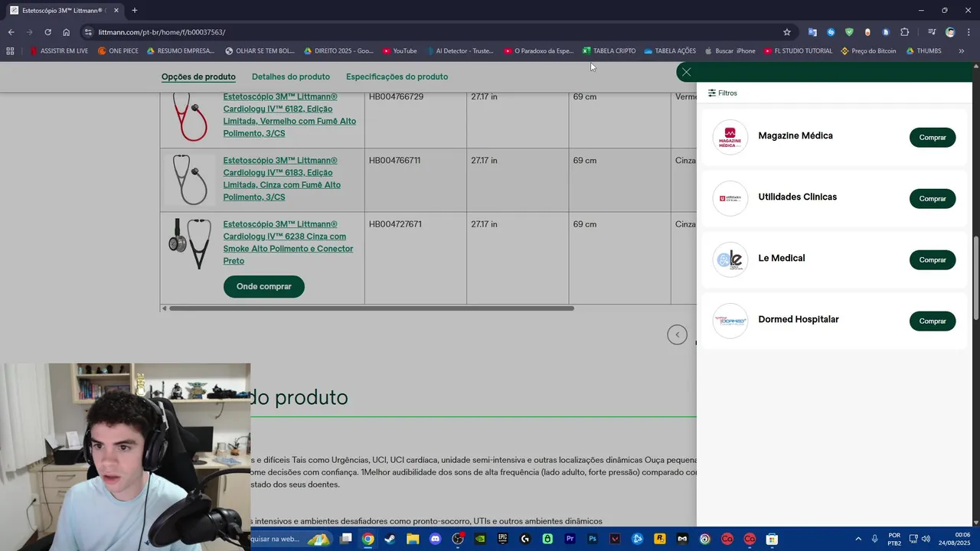Click Comprar for Dormed Hospitalar
Screen dimensions: 980x551
[x=933, y=321]
